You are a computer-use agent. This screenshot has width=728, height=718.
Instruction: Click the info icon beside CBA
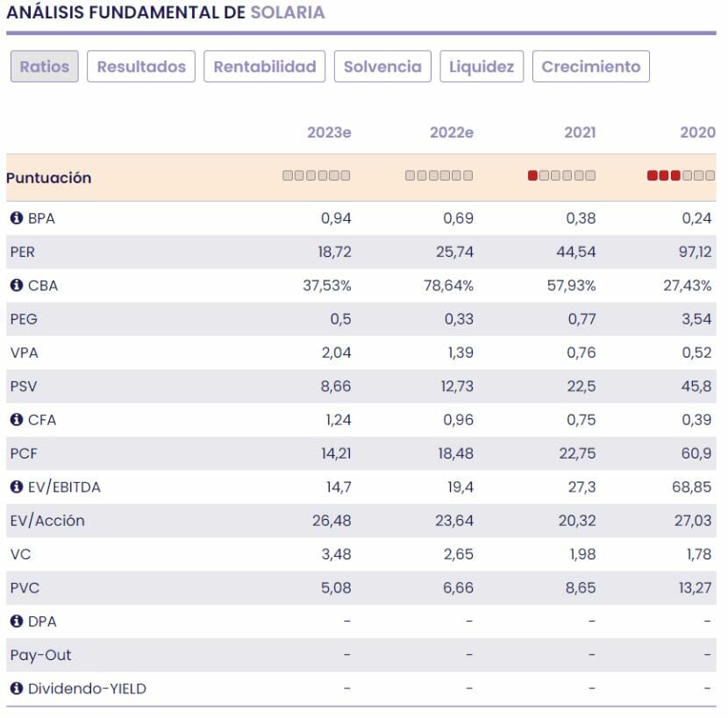(x=17, y=286)
